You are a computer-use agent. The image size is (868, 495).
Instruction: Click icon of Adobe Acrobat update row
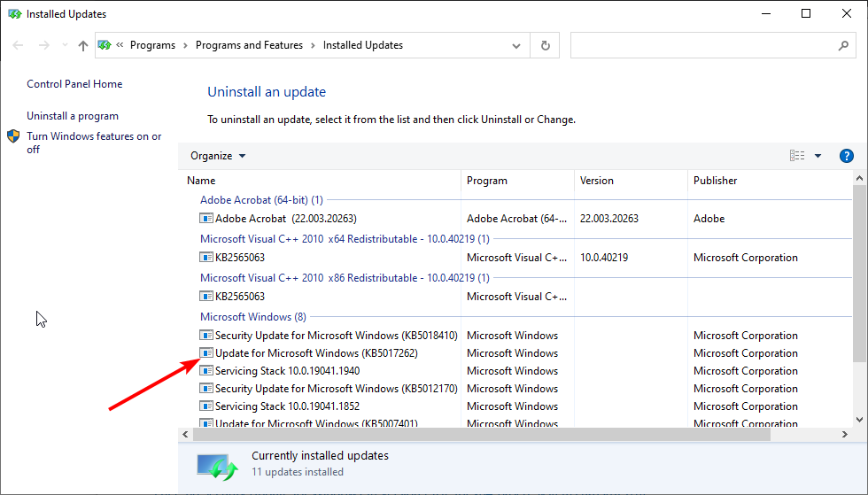(205, 218)
